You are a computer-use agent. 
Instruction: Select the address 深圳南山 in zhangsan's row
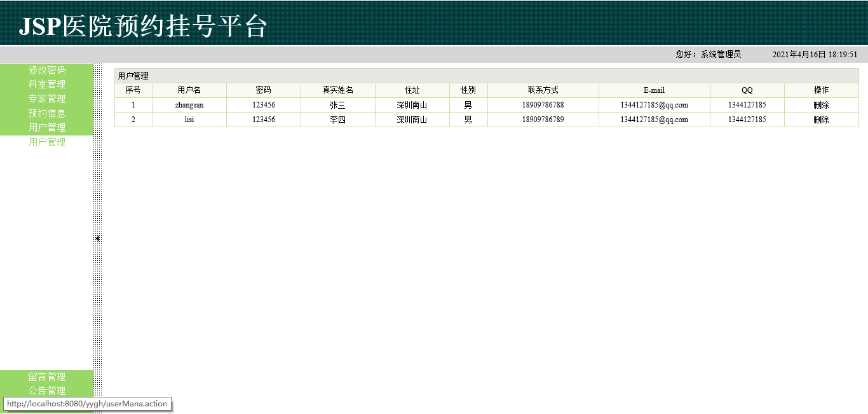click(x=412, y=105)
